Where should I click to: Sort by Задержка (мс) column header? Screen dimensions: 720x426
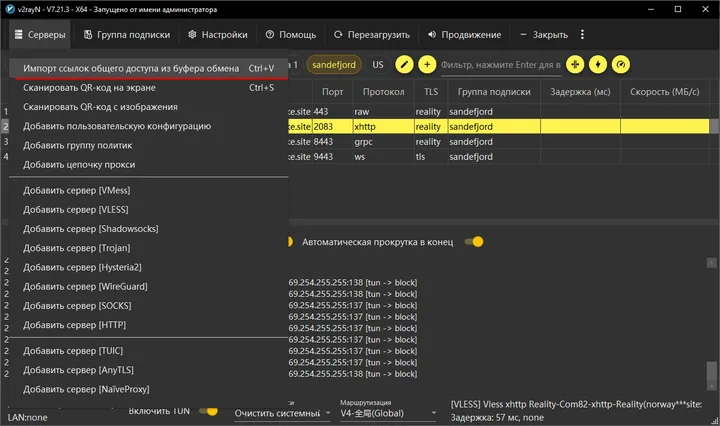580,92
